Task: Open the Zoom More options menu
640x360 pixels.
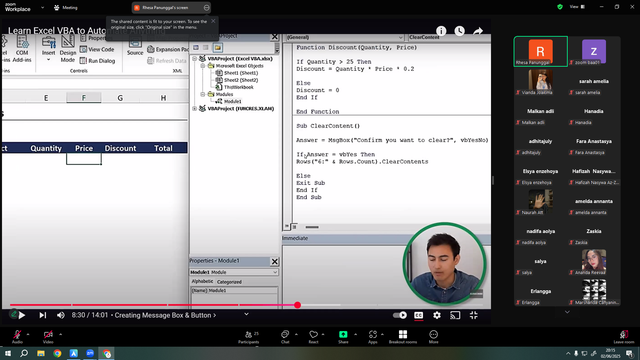Action: point(433,336)
